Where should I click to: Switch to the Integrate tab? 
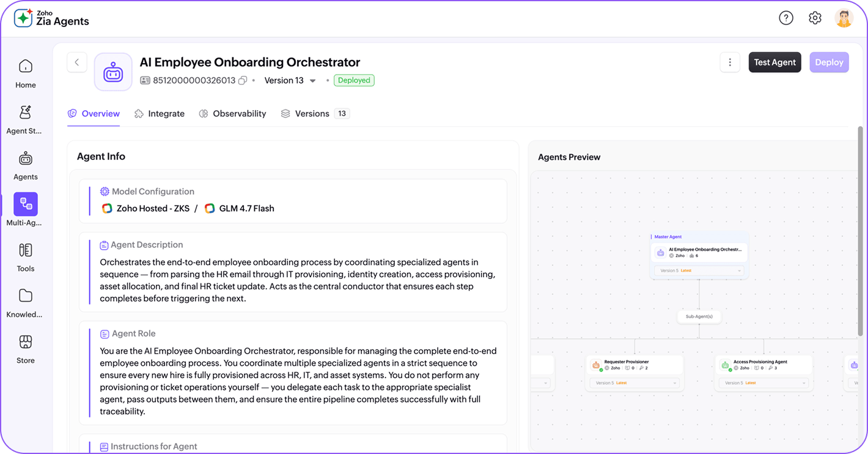coord(160,114)
